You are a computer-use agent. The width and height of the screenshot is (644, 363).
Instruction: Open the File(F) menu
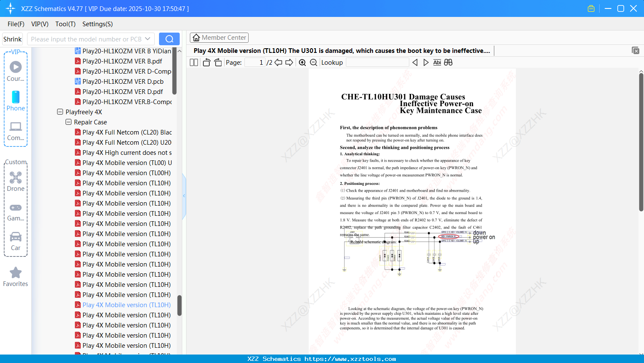coord(16,24)
